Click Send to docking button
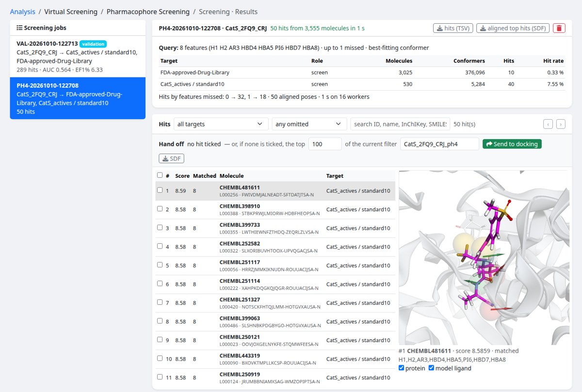Viewport: 582px width, 392px height. pyautogui.click(x=512, y=144)
